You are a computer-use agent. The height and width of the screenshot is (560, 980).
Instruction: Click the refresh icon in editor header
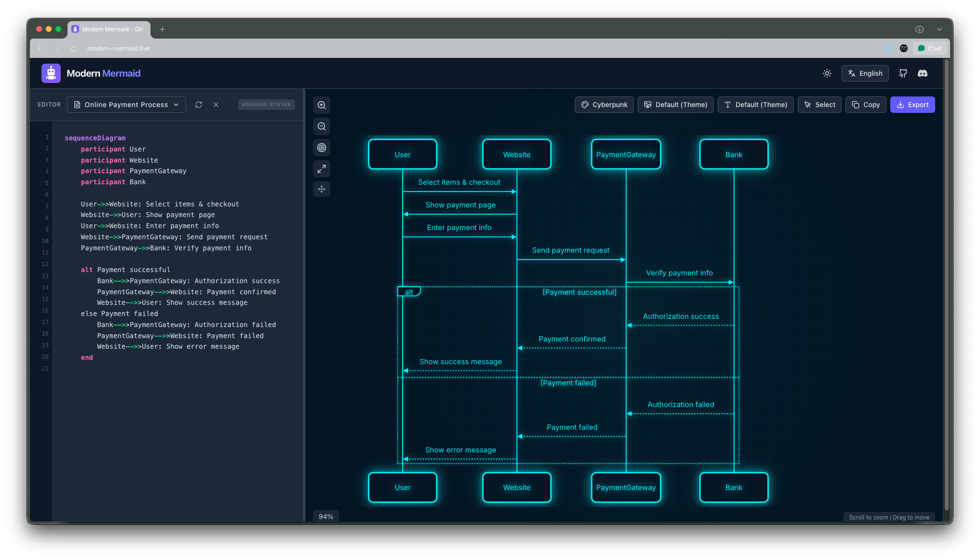(199, 105)
